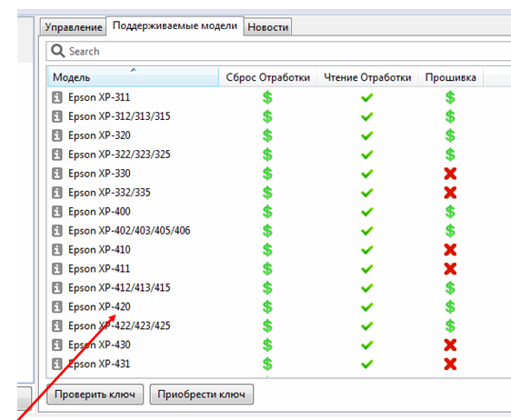Screen dimensions: 511x420
Task: Click Сброс Отработки dollar icon for XP-420
Action: (x=267, y=307)
